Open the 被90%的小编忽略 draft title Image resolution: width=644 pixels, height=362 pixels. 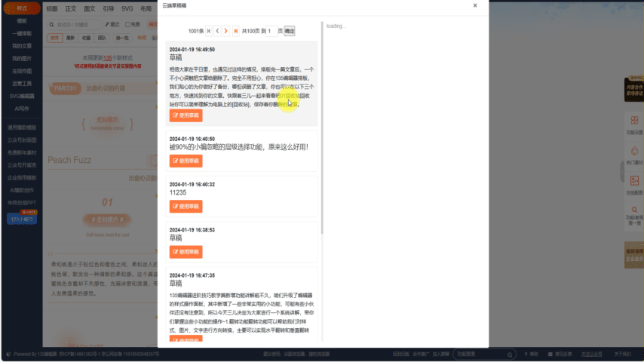[x=238, y=147]
